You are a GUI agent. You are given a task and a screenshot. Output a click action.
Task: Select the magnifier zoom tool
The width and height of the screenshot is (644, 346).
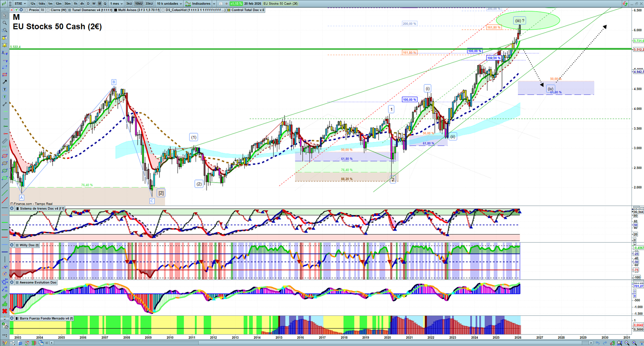point(5,23)
